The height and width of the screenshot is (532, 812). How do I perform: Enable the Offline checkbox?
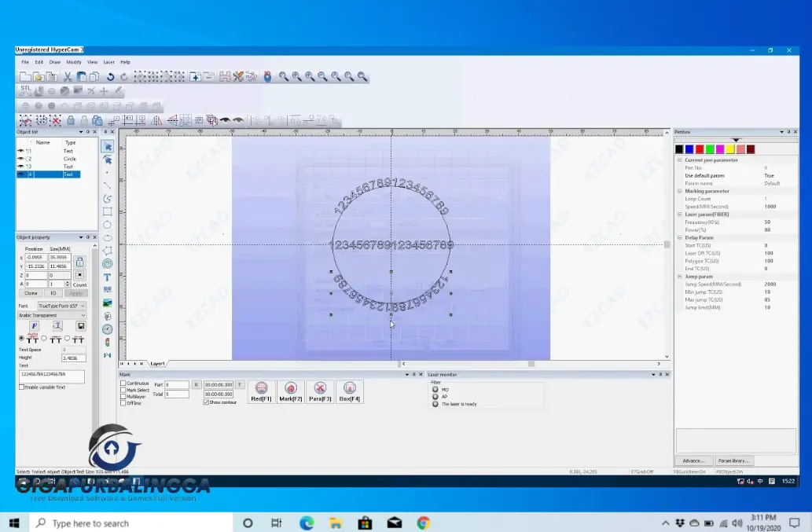123,403
